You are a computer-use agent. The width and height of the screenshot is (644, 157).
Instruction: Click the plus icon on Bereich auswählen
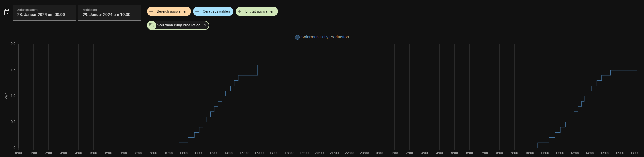(x=151, y=11)
